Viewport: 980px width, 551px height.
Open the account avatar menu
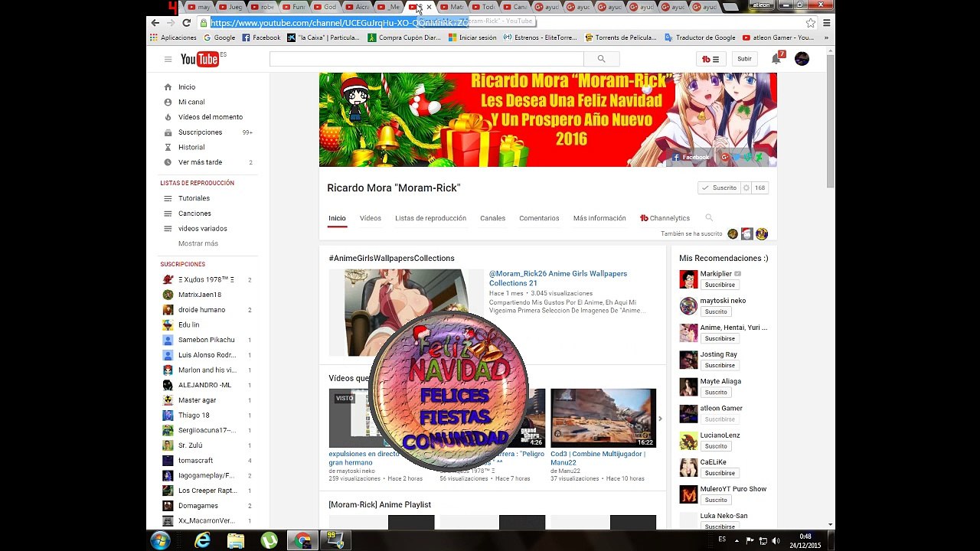pyautogui.click(x=802, y=59)
